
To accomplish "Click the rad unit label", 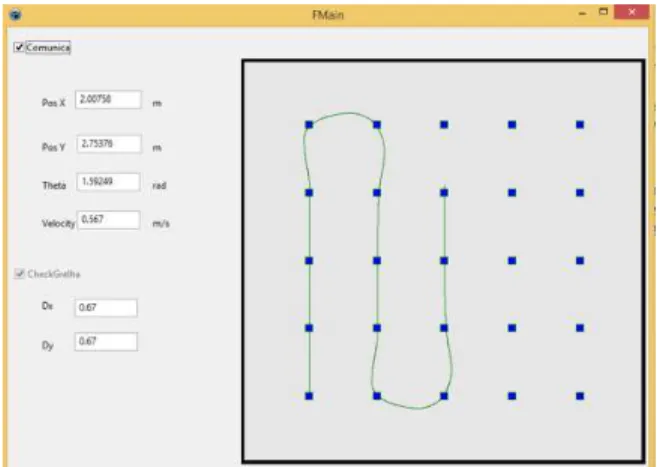I will click(159, 186).
